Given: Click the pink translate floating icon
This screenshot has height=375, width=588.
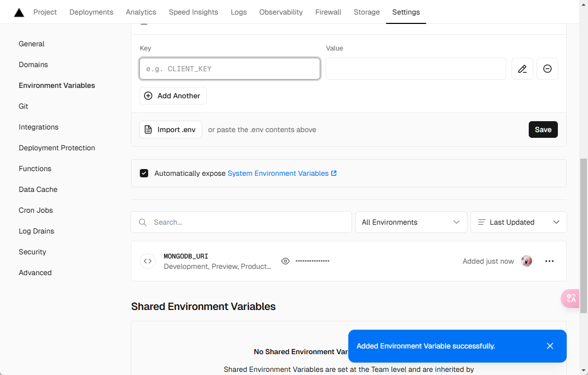Looking at the screenshot, I should pyautogui.click(x=571, y=298).
